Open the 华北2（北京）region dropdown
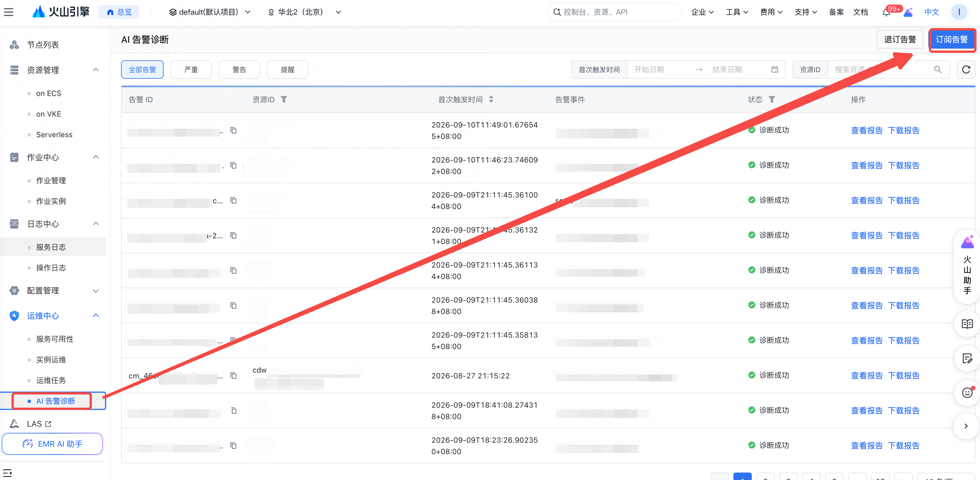Image resolution: width=980 pixels, height=480 pixels. [304, 12]
